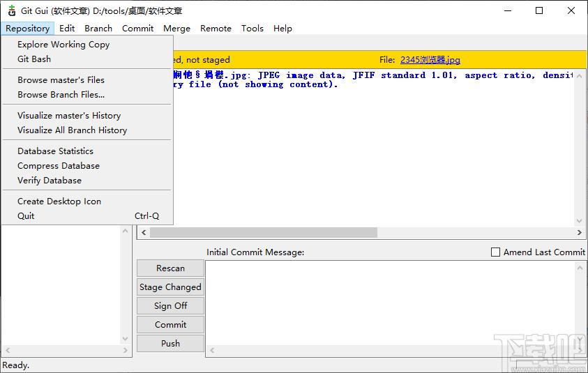This screenshot has width=588, height=373.
Task: Enable Amend Last Commit checkbox
Action: (495, 252)
